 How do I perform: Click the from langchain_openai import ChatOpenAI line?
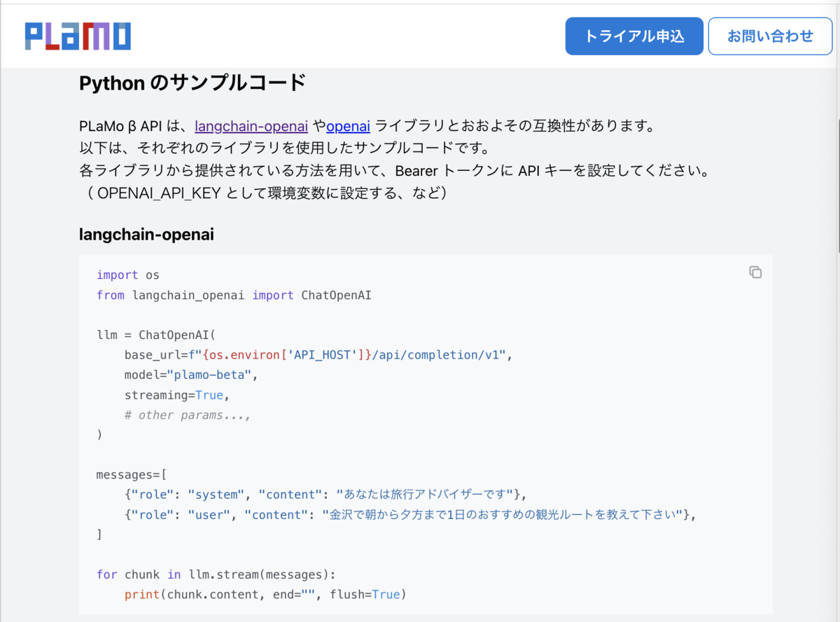tap(234, 295)
